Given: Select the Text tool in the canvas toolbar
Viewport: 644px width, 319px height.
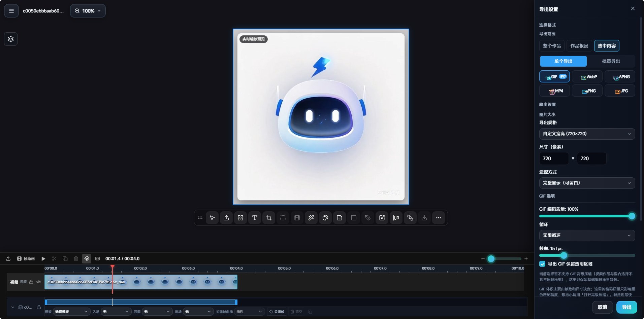Looking at the screenshot, I should 255,218.
